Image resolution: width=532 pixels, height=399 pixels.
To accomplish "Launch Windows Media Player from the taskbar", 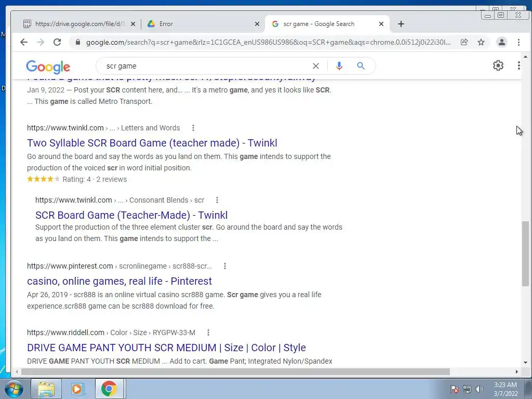I will 77,389.
